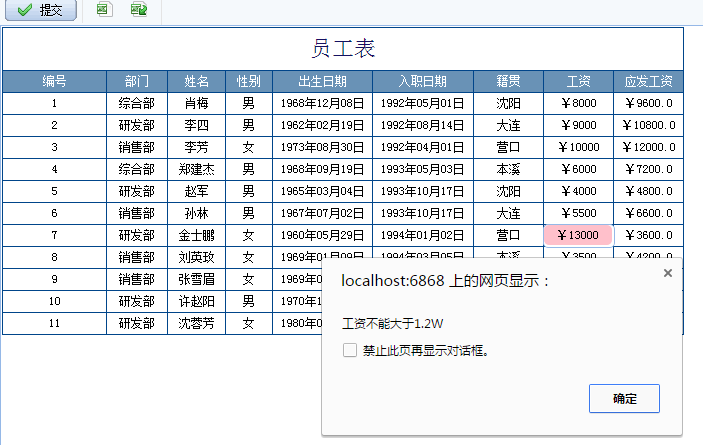Select name cell 孙林
Viewport: 703px width, 445px height.
(x=196, y=213)
